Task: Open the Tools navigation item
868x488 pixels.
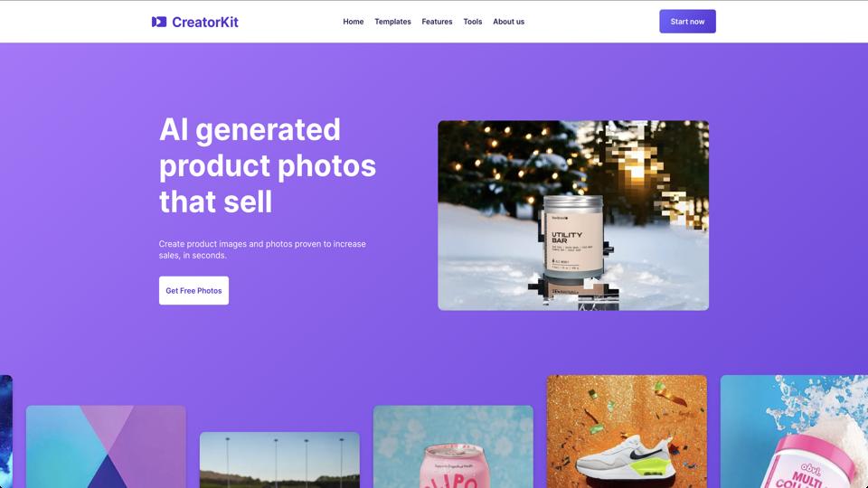Action: [473, 22]
